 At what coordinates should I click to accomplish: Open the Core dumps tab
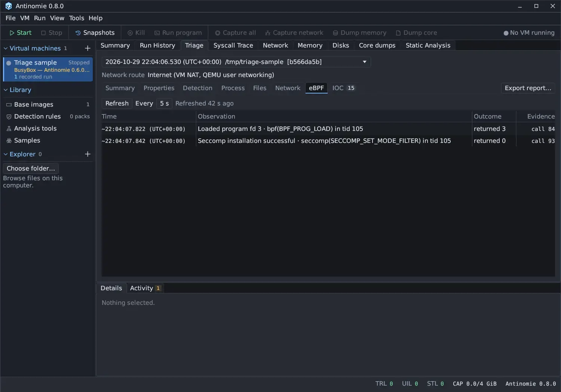tap(377, 45)
